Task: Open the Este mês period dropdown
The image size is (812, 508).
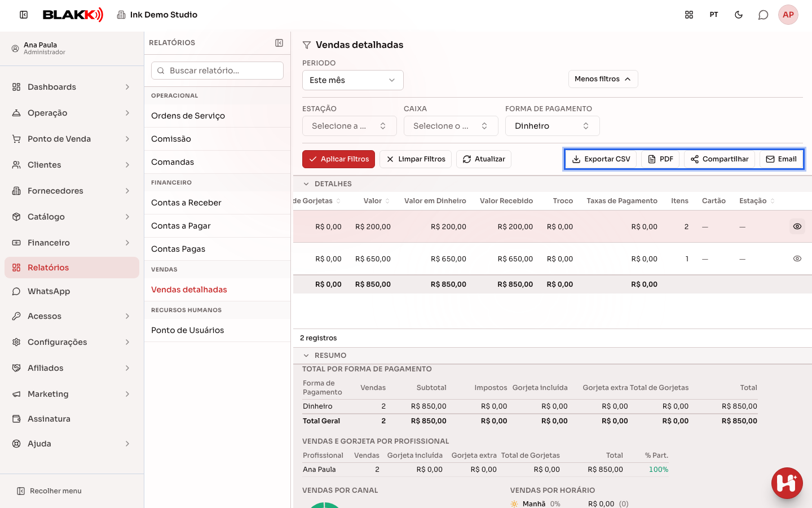Action: tap(353, 80)
